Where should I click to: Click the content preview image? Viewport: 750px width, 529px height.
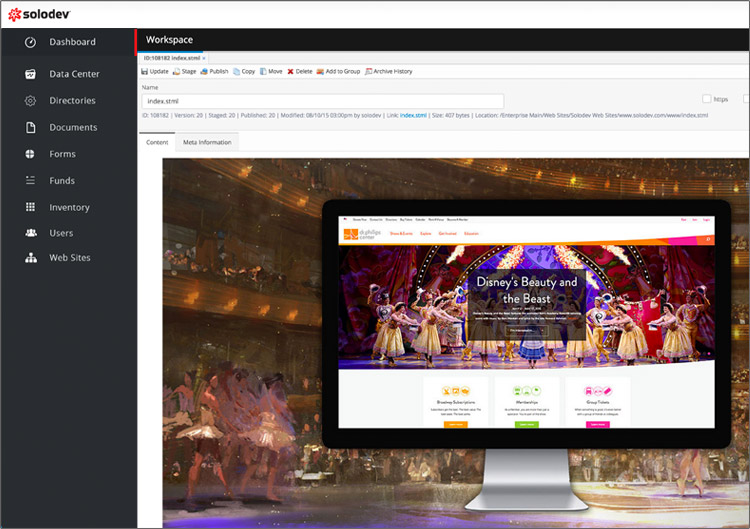pos(456,343)
